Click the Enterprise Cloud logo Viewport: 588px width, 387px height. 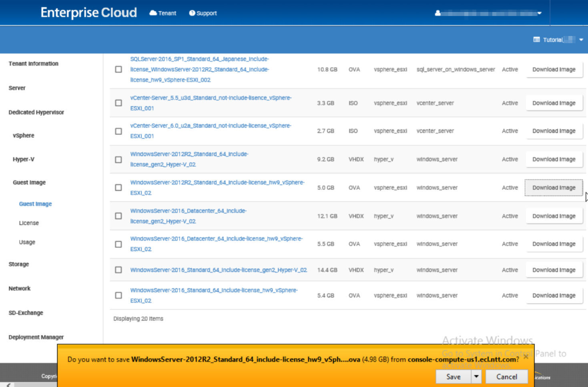pyautogui.click(x=88, y=12)
